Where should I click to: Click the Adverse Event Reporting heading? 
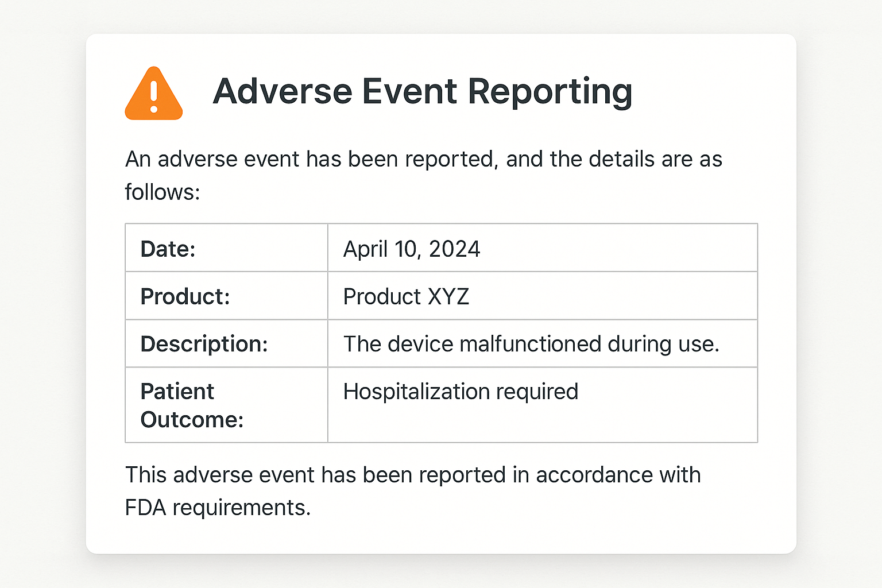point(423,92)
